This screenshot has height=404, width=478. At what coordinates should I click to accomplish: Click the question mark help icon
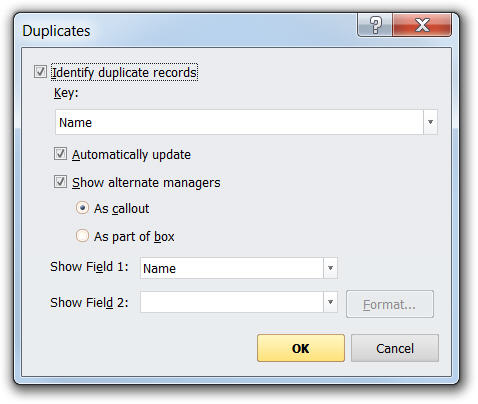(375, 25)
